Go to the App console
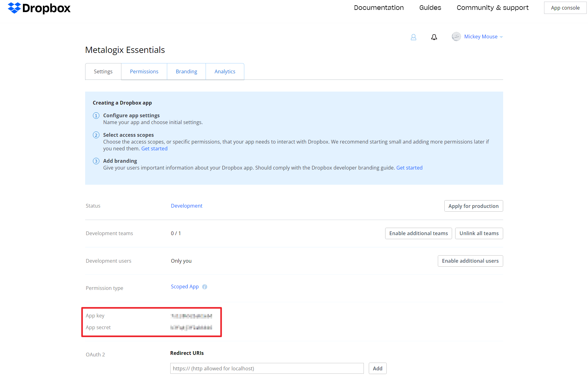Screen dimensions: 588x379 tap(565, 7)
